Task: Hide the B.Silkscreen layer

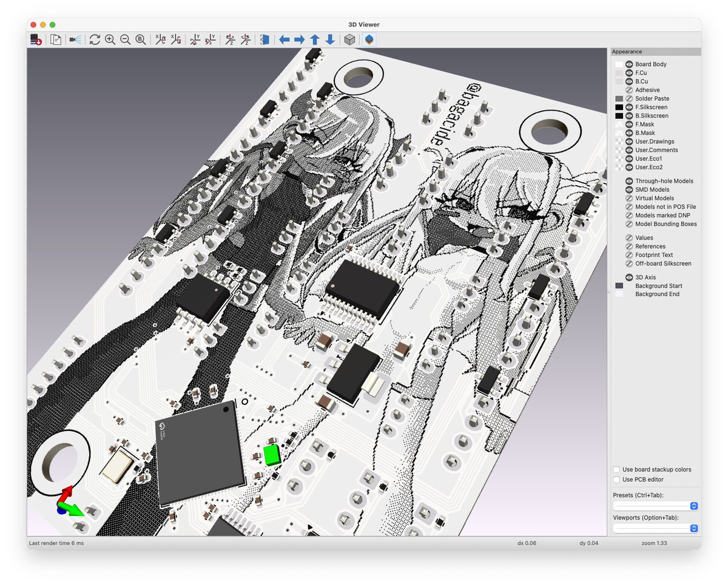Action: (x=629, y=116)
